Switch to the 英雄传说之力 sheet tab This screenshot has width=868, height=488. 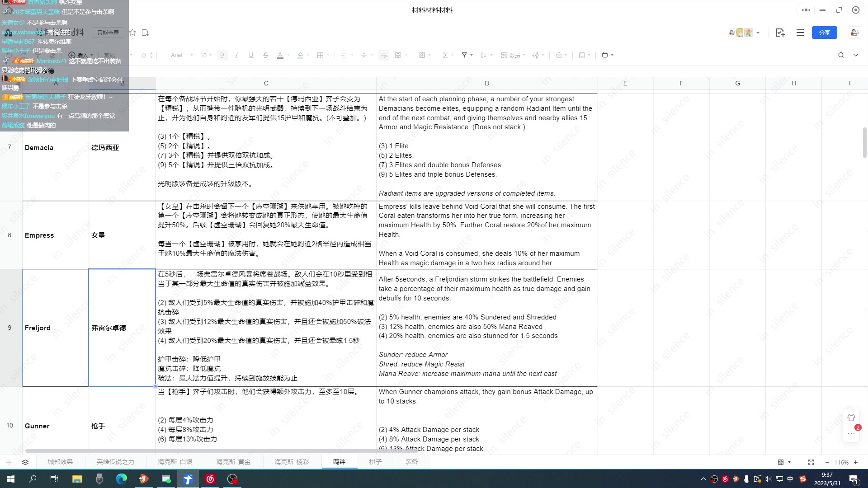click(115, 462)
